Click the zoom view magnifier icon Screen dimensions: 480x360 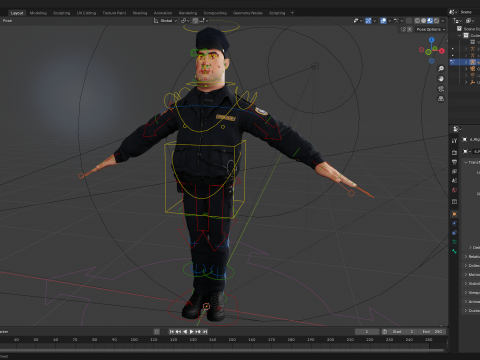click(441, 69)
